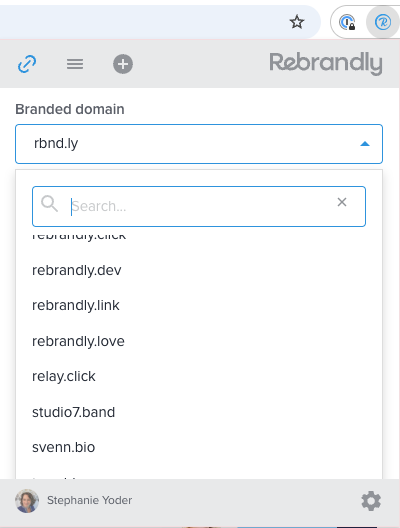
Task: Click the search magnifier icon
Action: coord(49,204)
